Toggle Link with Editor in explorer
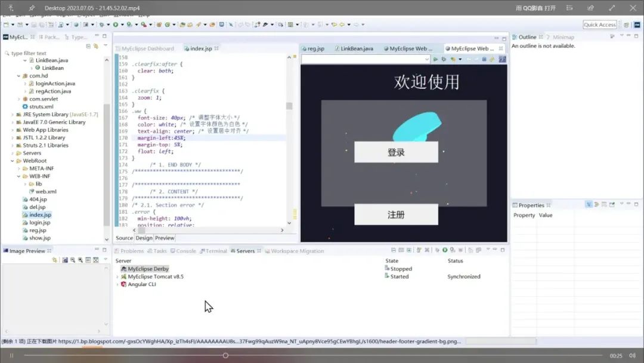This screenshot has height=363, width=644. [x=96, y=47]
